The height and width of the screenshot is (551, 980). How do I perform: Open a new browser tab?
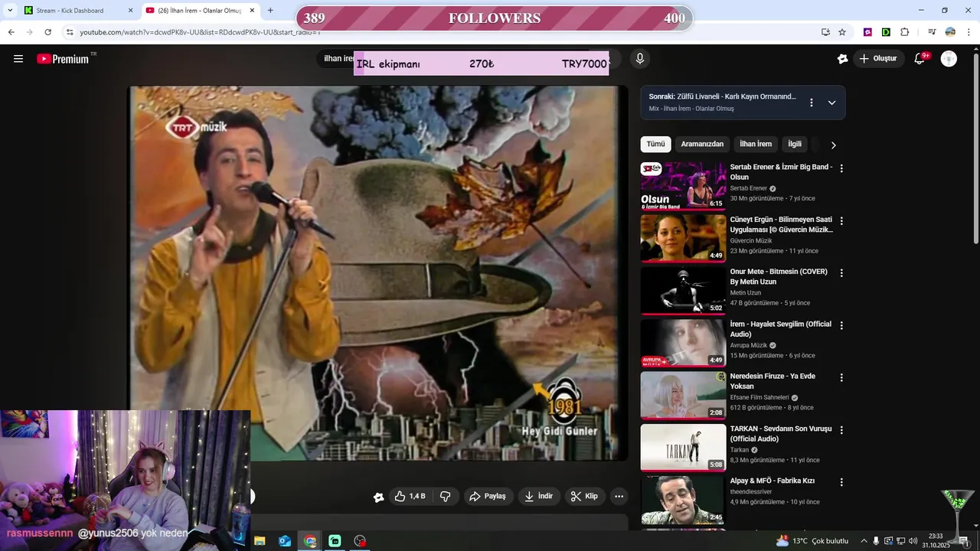coord(270,11)
